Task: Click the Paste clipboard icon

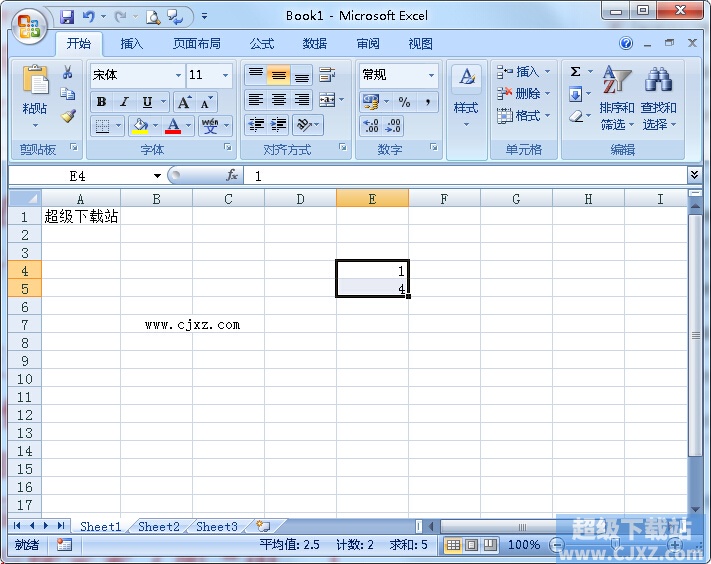Action: pyautogui.click(x=35, y=81)
